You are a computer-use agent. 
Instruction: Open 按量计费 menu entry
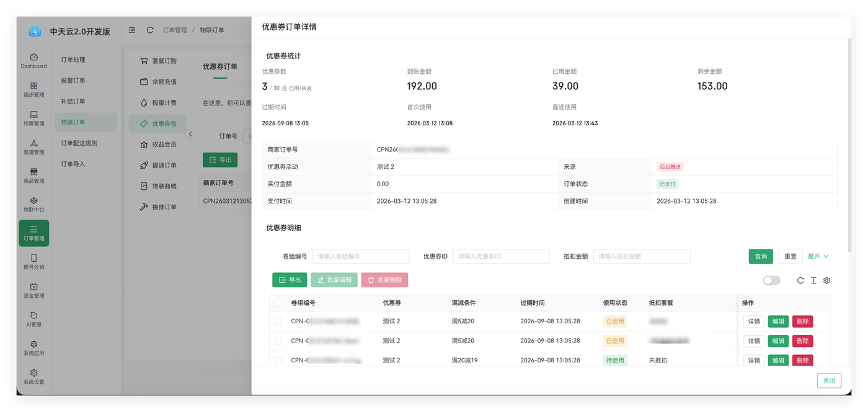157,103
